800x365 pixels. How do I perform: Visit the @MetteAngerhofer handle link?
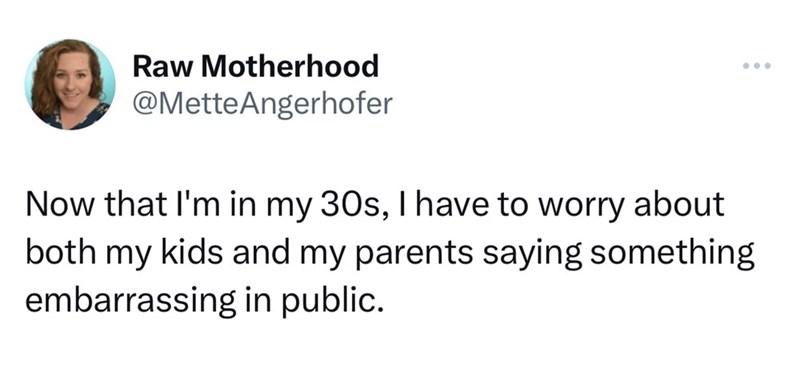pos(263,104)
